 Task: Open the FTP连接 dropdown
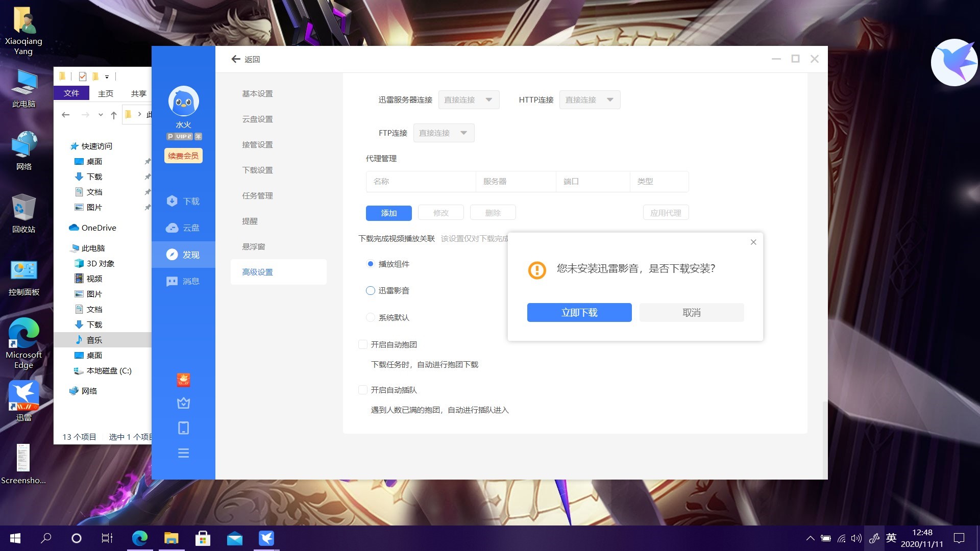click(444, 133)
